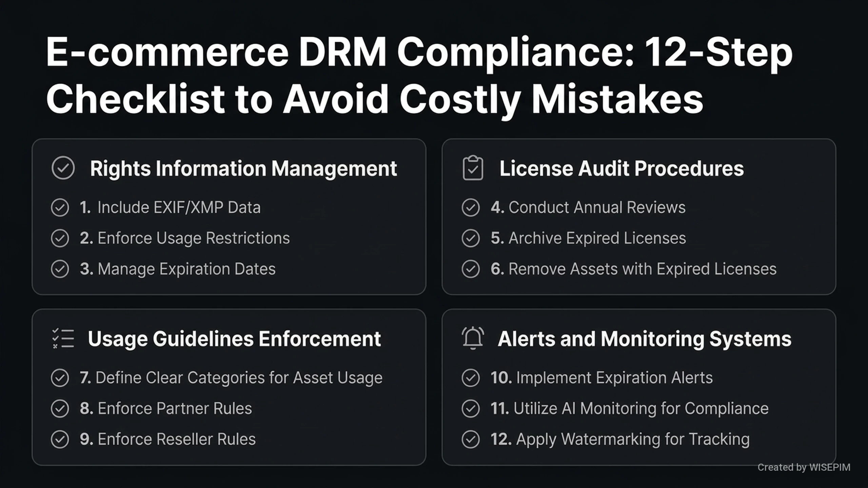The image size is (868, 488).
Task: Click the Rights Information Management circle-check icon
Action: tap(63, 168)
